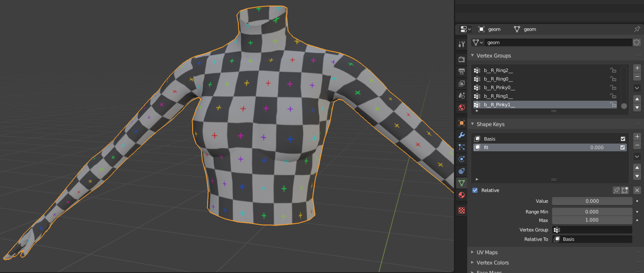The image size is (644, 273).
Task: Move the active vertex group up
Action: [637, 99]
